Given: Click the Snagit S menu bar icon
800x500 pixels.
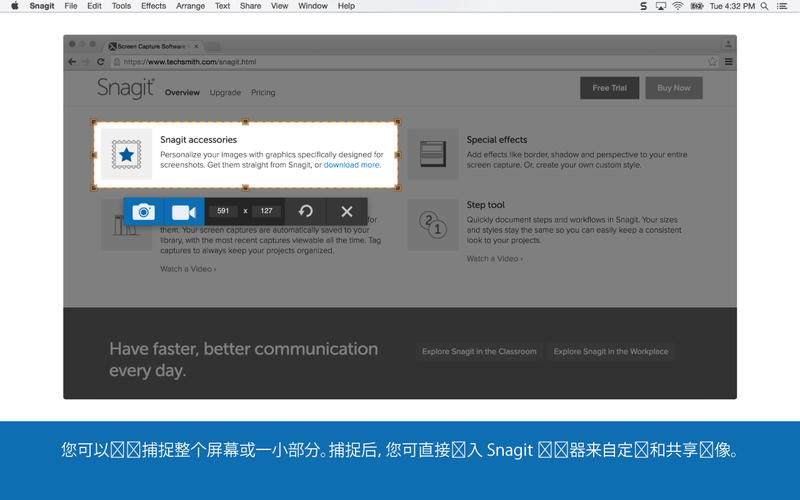Looking at the screenshot, I should click(644, 6).
